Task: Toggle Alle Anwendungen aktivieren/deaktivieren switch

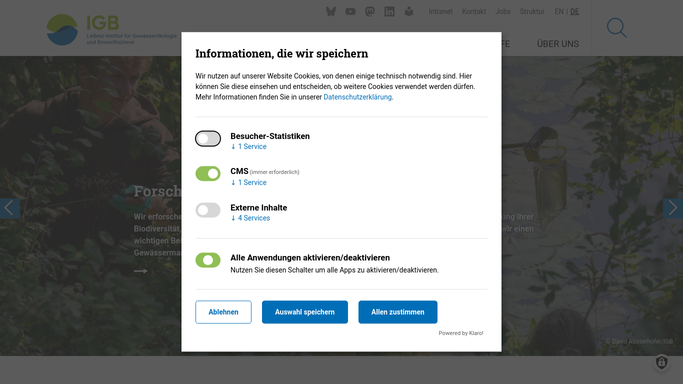Action: (208, 260)
